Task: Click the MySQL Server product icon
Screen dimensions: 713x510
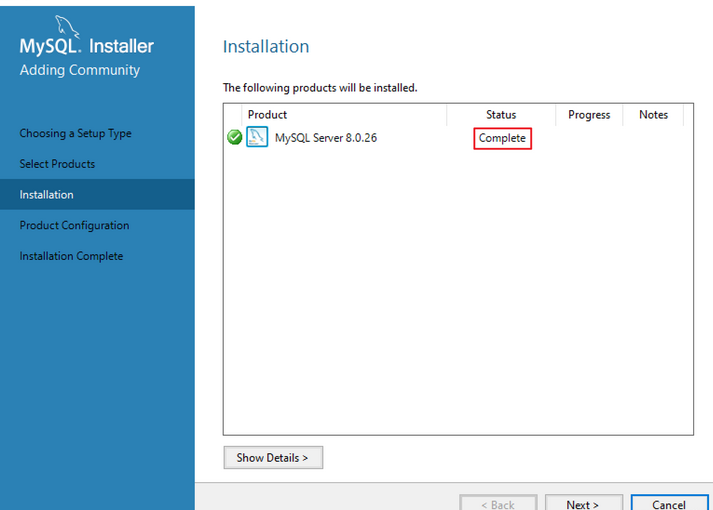Action: pos(257,137)
